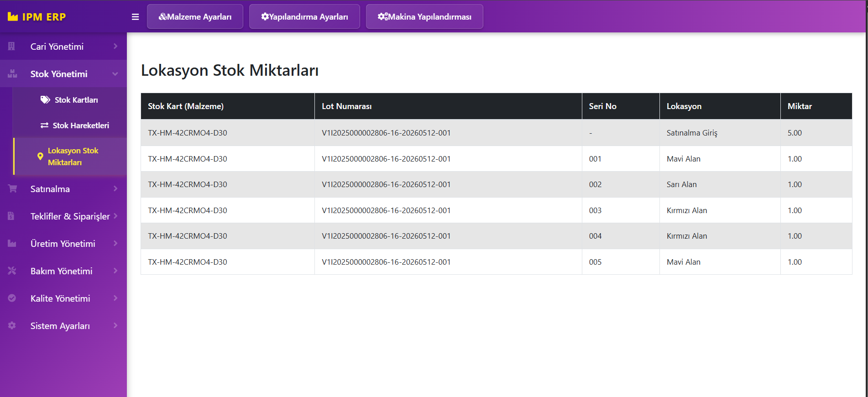The height and width of the screenshot is (397, 868).
Task: Open Stok Kartları submenu item
Action: [x=70, y=99]
